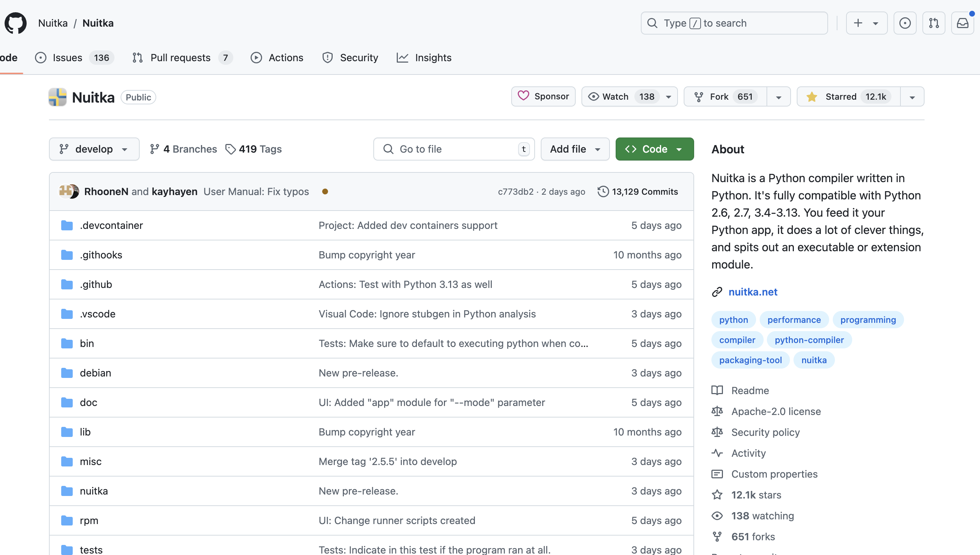Click the heart Sponsor button
This screenshot has width=980, height=555.
point(543,96)
